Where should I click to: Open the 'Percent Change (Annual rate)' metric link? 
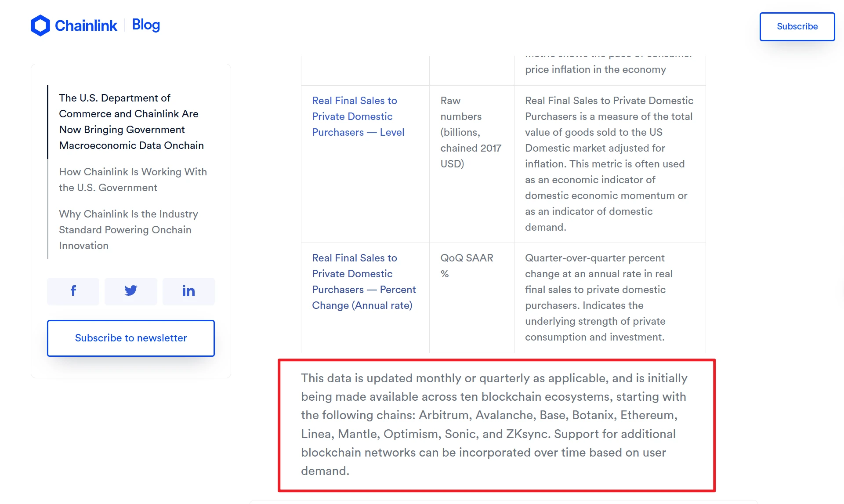click(x=364, y=282)
